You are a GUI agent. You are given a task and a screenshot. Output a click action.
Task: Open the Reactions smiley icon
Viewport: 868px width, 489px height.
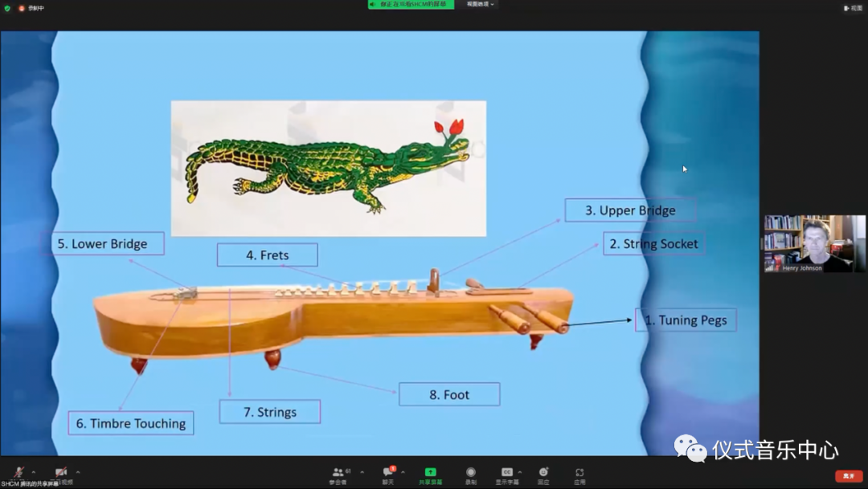pos(543,472)
